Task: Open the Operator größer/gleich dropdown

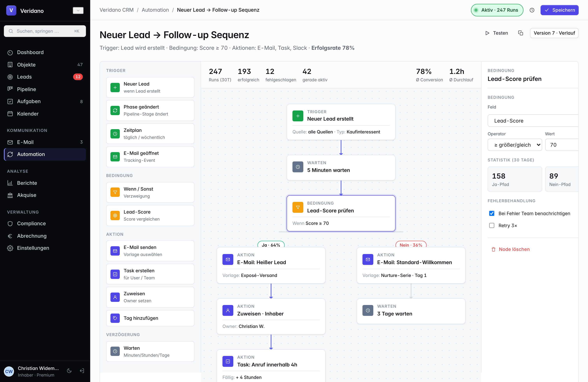Action: (515, 145)
